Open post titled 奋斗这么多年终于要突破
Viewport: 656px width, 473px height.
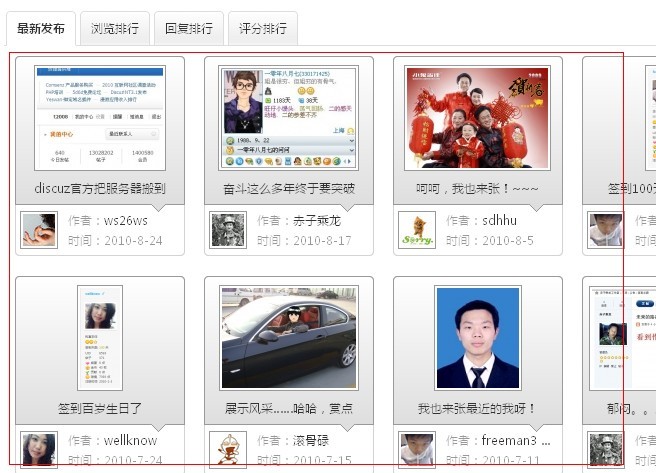(x=289, y=189)
